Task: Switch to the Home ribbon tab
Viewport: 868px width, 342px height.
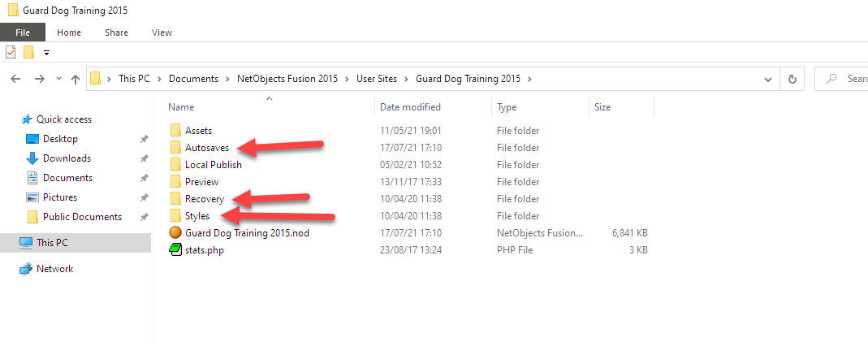Action: (69, 32)
